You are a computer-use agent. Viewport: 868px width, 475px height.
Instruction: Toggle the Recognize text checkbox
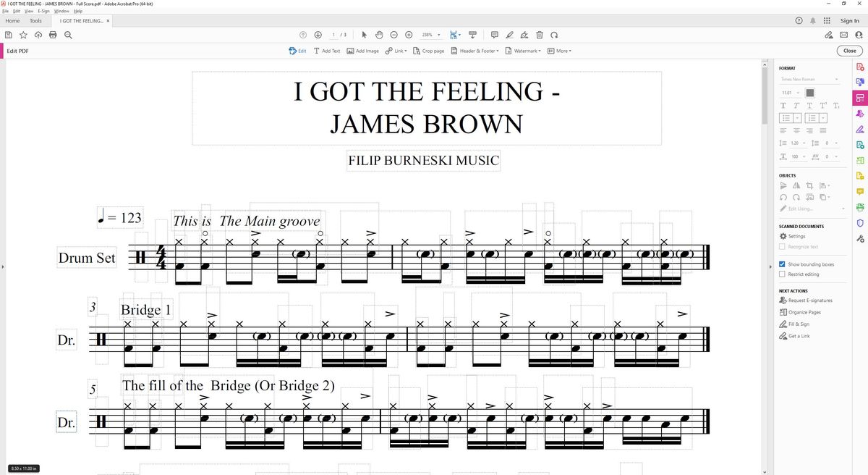click(x=783, y=247)
